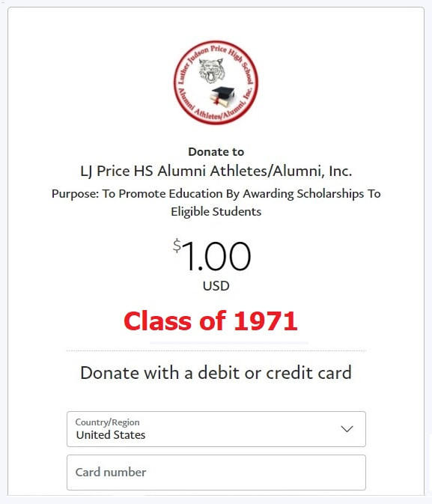Image resolution: width=432 pixels, height=504 pixels.
Task: Open the United States country selector
Action: (216, 429)
